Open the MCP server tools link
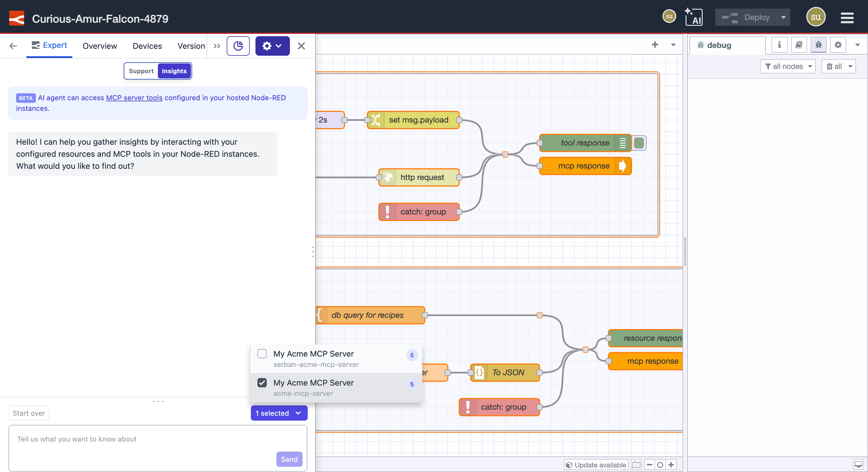This screenshot has width=868, height=472. tap(134, 98)
